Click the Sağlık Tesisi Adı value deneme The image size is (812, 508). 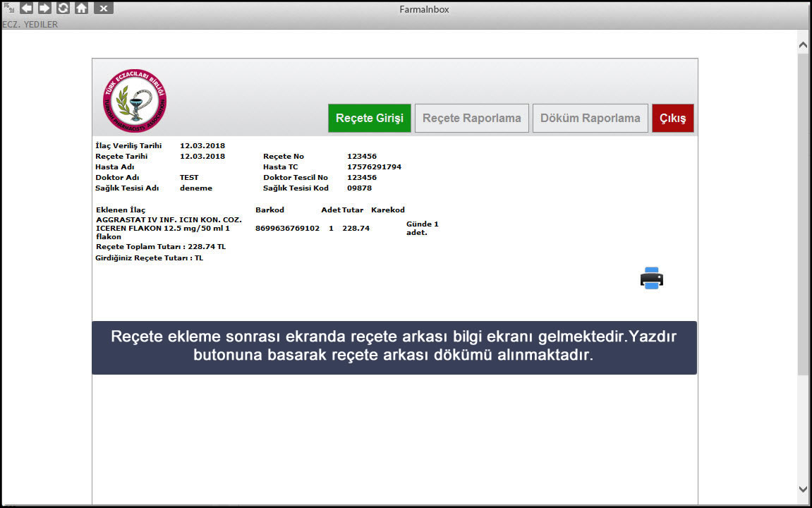coord(195,188)
